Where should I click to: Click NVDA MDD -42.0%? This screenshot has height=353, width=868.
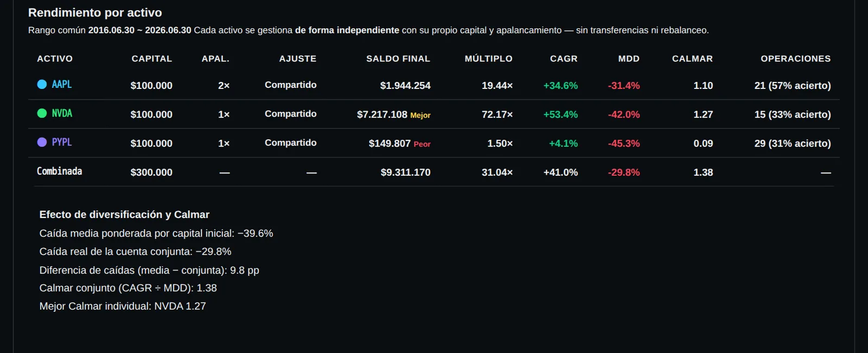[624, 114]
